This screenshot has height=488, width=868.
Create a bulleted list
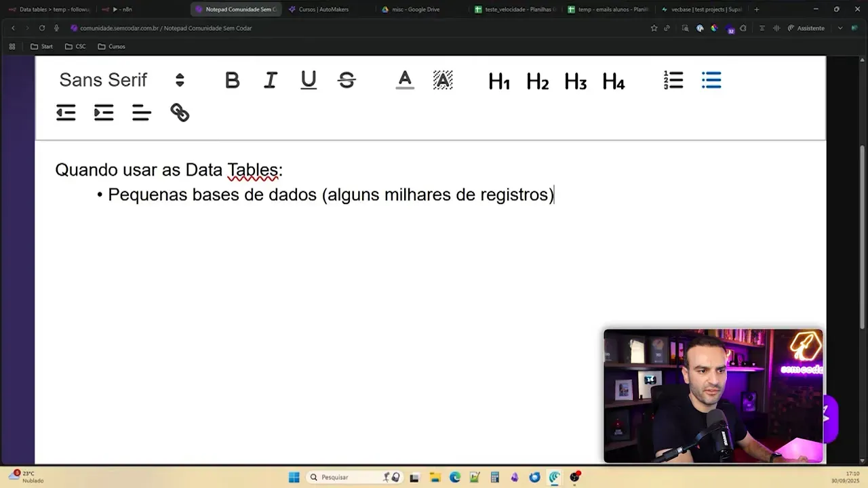tap(711, 79)
